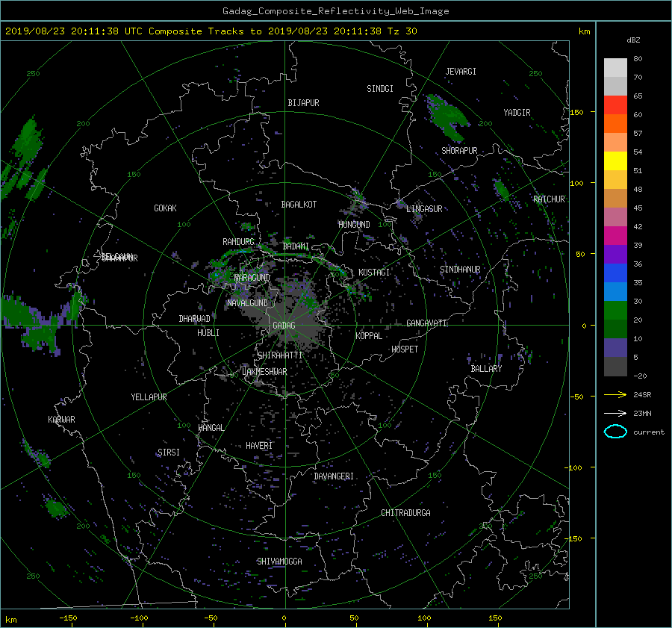Click the GADAG radar center label
Image resolution: width=672 pixels, height=628 pixels.
[284, 326]
